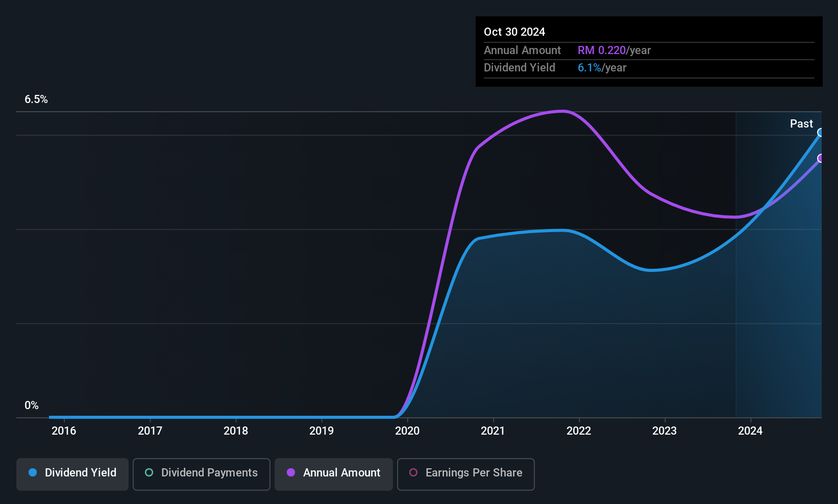
Task: Click the 2016 x-axis label
Action: pyautogui.click(x=64, y=431)
